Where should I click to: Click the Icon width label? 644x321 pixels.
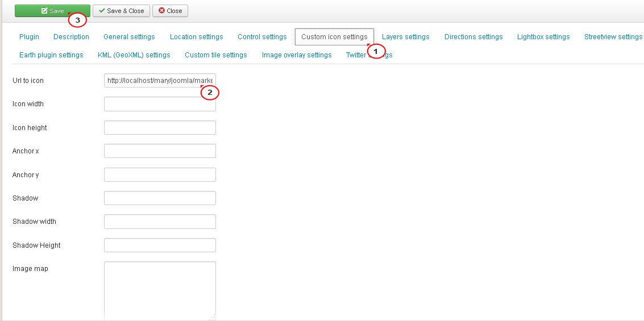(28, 104)
